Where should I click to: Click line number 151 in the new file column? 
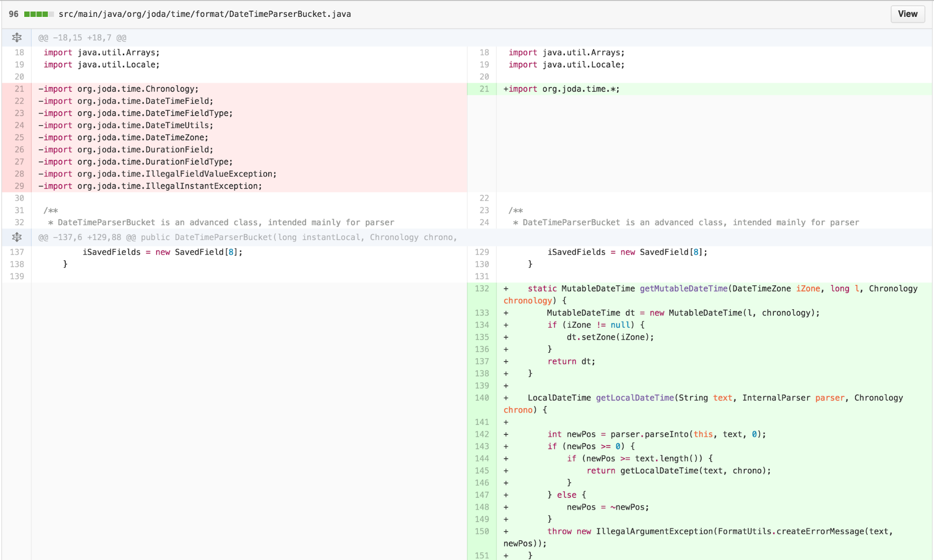(482, 555)
